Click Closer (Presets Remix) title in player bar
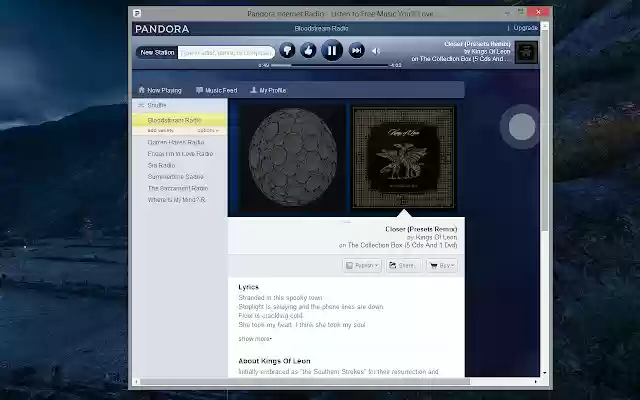The height and width of the screenshot is (400, 640). click(477, 44)
